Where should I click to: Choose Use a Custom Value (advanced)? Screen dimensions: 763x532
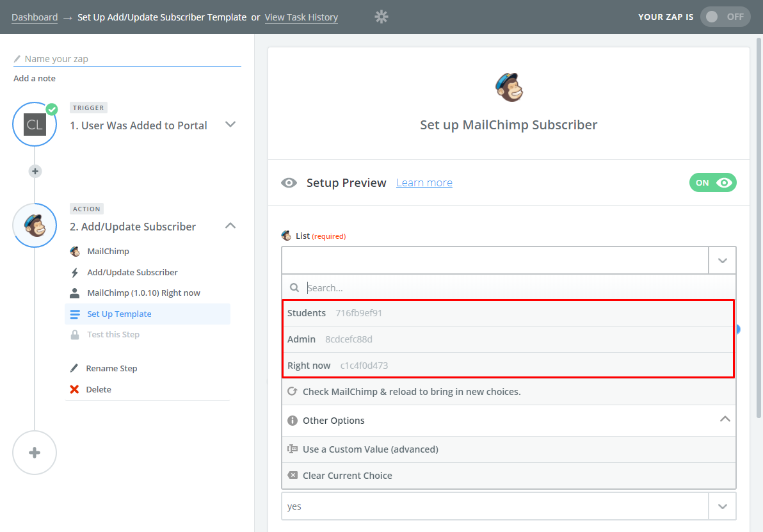pos(508,449)
